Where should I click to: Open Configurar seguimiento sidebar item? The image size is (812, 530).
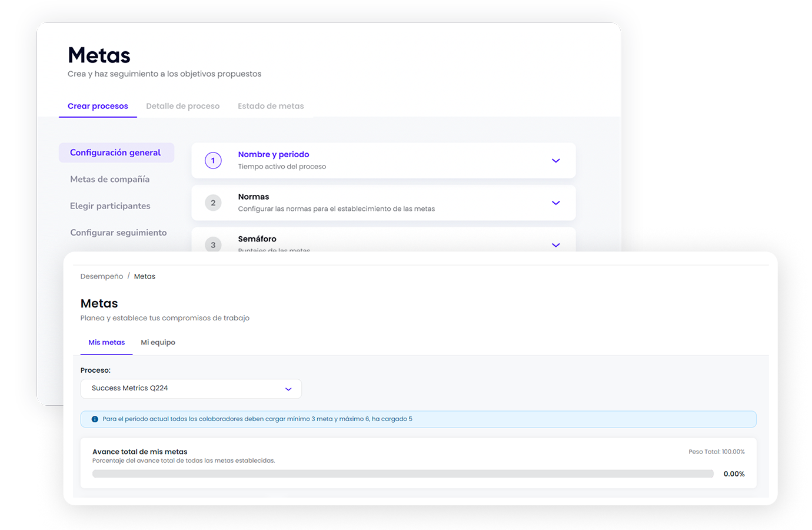click(118, 233)
